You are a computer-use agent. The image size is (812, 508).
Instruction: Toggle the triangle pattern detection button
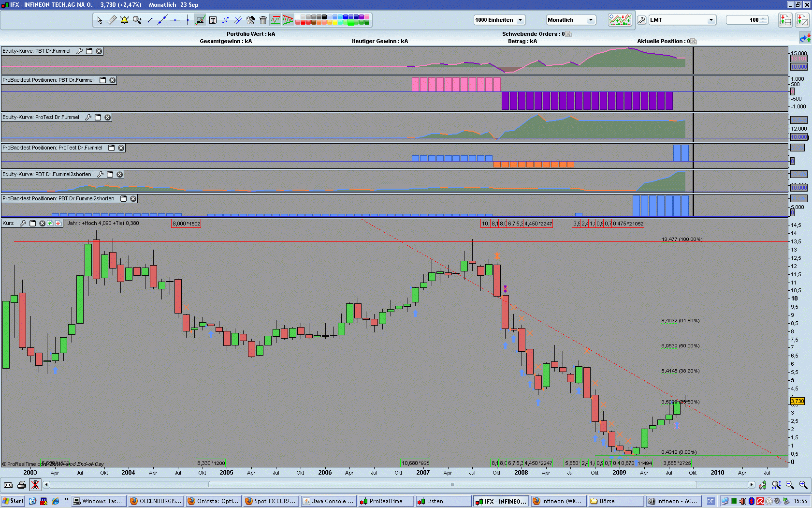click(288, 20)
